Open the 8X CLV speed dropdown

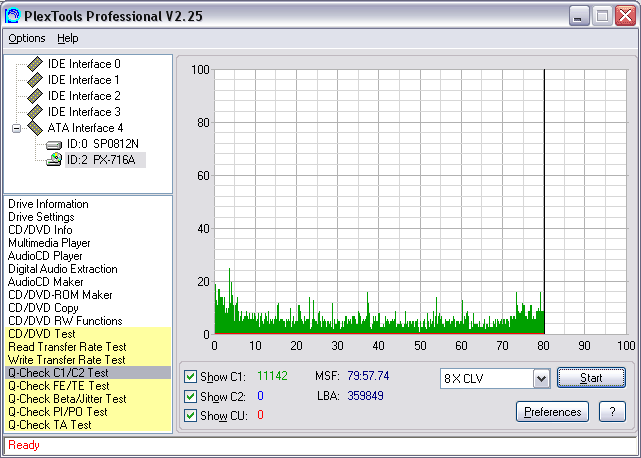(x=541, y=379)
